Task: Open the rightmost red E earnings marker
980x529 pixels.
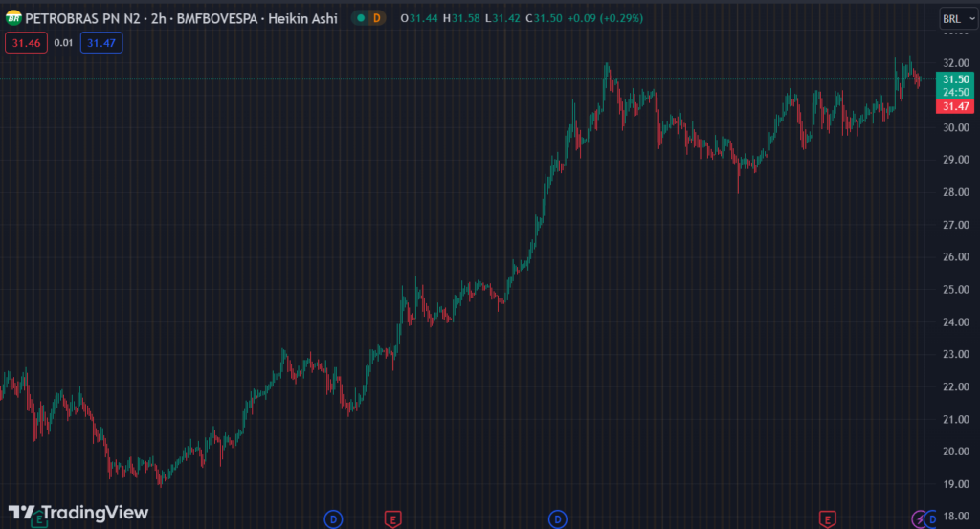Action: tap(828, 519)
